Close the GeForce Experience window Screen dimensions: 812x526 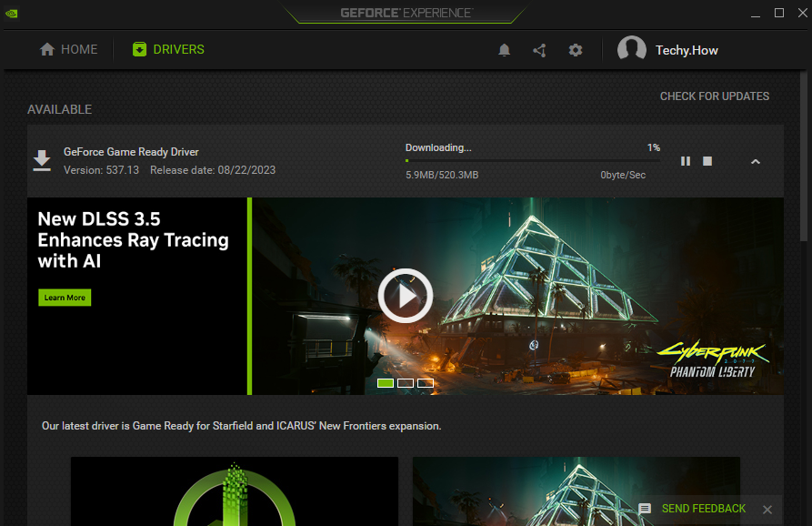pos(802,13)
